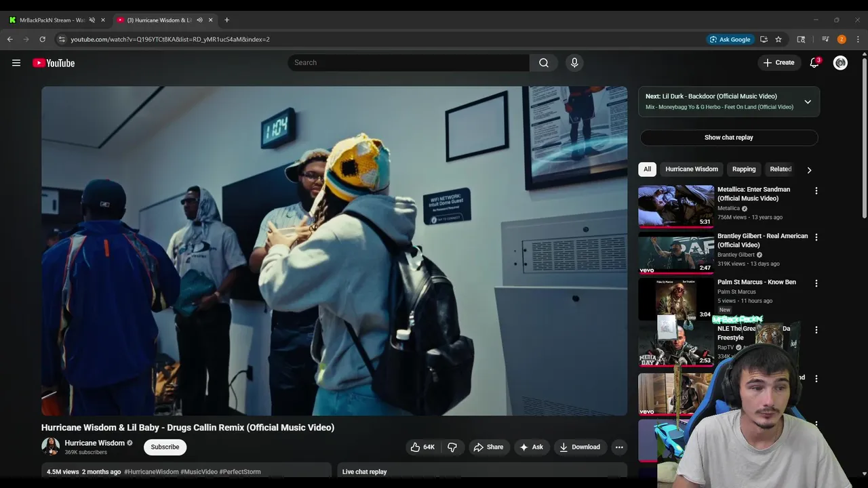868x488 pixels.
Task: Close the Hurricane Wisdom YouTube tab
Action: [210, 20]
